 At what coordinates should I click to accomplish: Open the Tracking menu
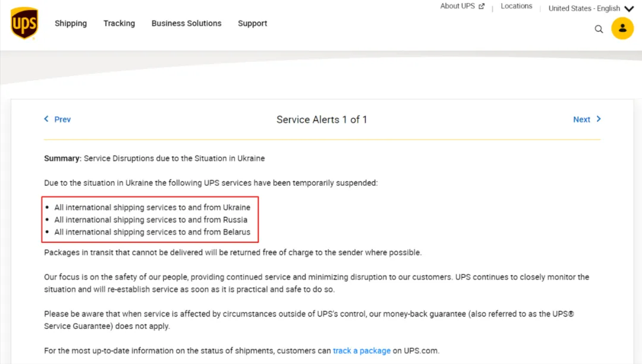(119, 24)
